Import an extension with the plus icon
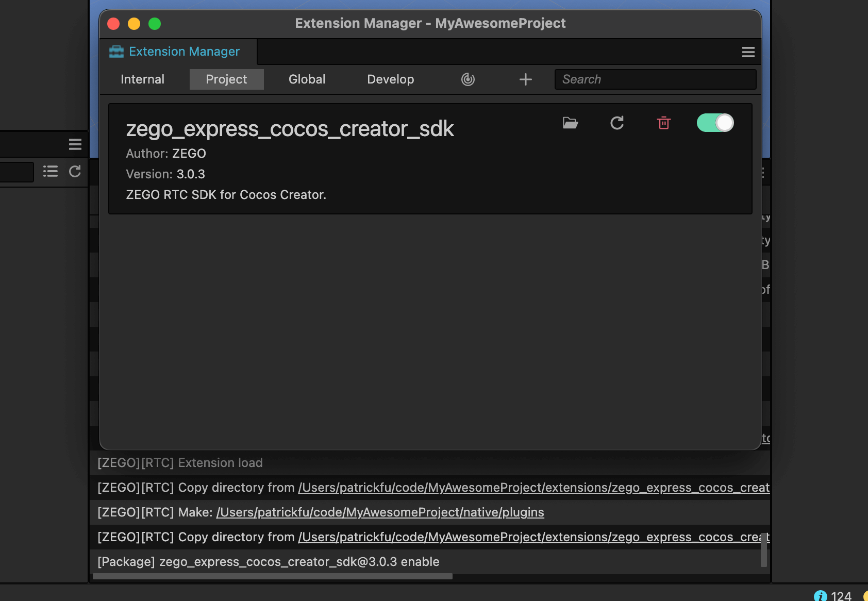 (x=525, y=79)
